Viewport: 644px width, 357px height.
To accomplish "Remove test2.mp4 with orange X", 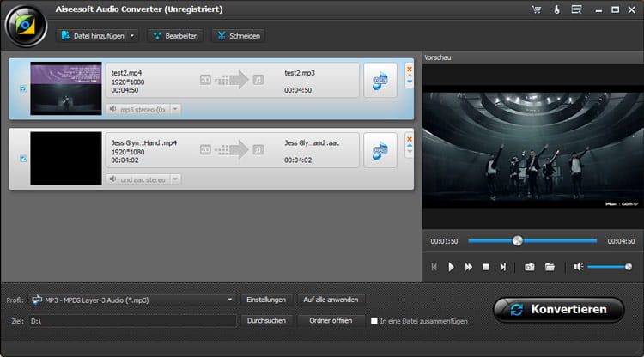I will (410, 69).
